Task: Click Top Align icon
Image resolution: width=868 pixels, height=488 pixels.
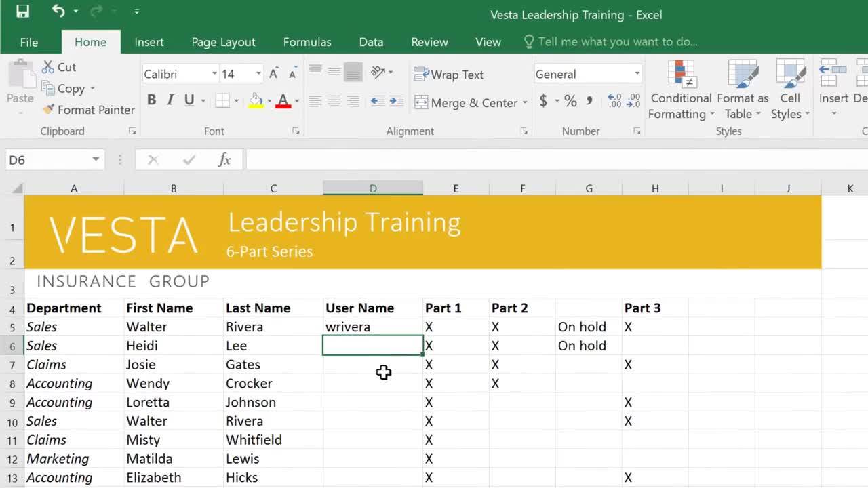Action: point(315,70)
